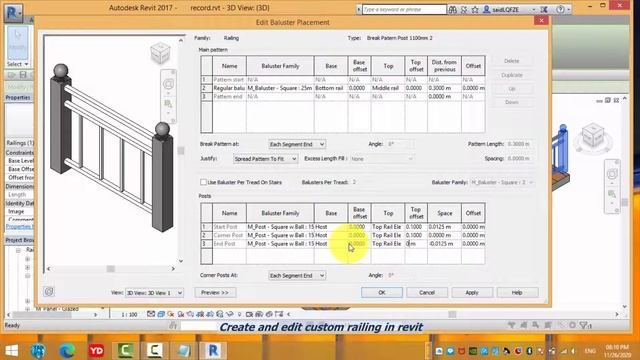Click the Cancel button
The height and width of the screenshot is (360, 640).
click(427, 292)
